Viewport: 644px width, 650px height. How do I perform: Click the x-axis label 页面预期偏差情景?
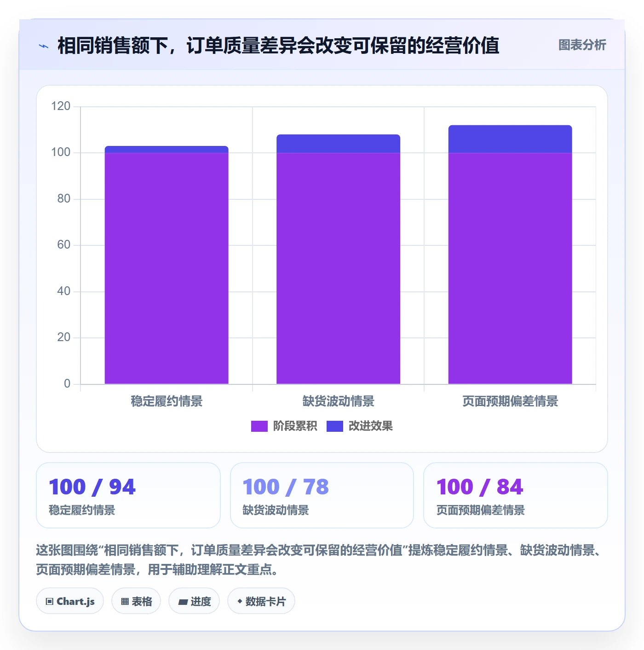[x=510, y=401]
